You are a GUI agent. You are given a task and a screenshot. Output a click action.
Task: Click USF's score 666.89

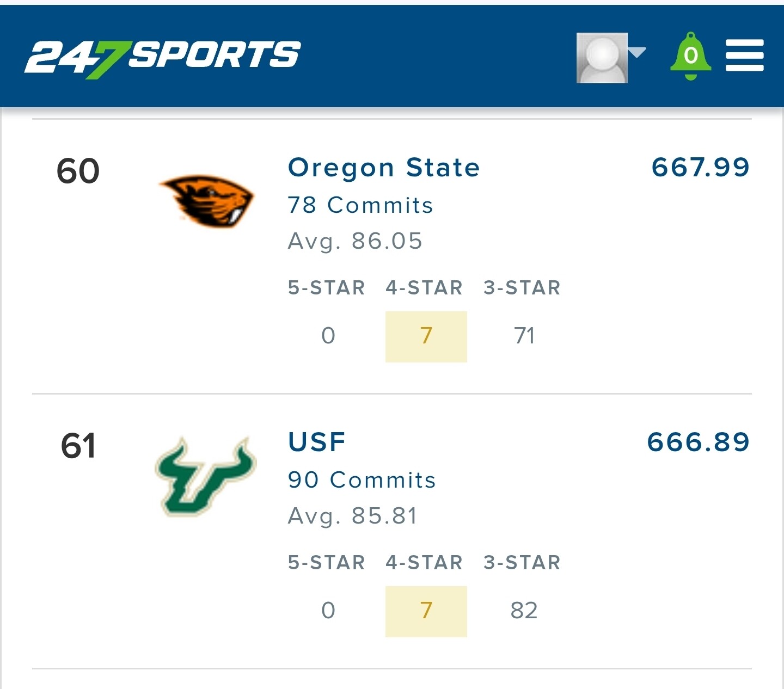click(x=699, y=441)
